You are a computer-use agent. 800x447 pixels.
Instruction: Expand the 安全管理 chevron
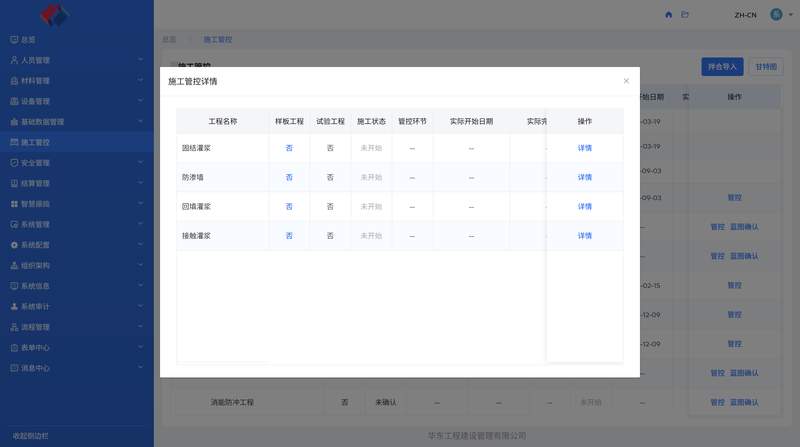click(x=140, y=162)
